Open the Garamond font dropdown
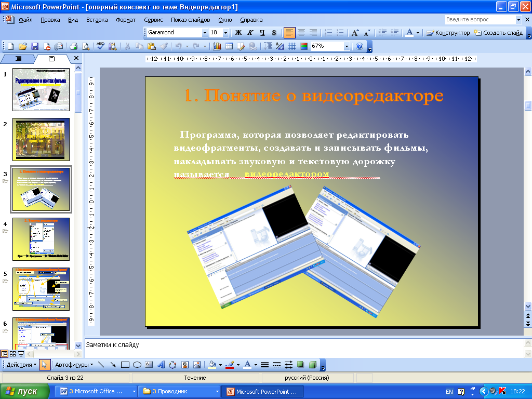Screen dimensions: 532x399 click(205, 33)
